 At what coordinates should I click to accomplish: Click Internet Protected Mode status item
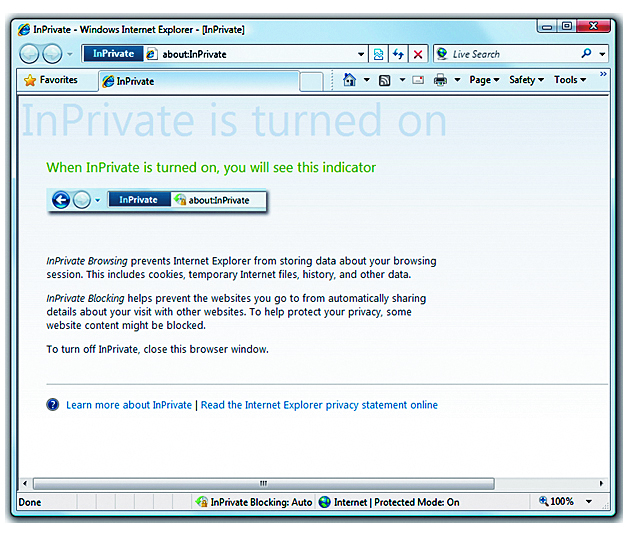(389, 502)
